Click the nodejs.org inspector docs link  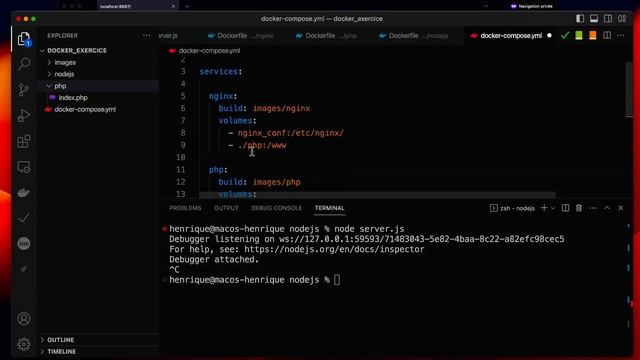pyautogui.click(x=334, y=249)
